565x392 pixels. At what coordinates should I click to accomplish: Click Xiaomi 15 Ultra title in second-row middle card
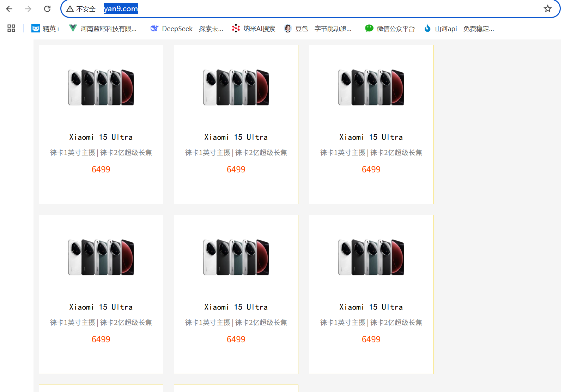[x=236, y=307]
